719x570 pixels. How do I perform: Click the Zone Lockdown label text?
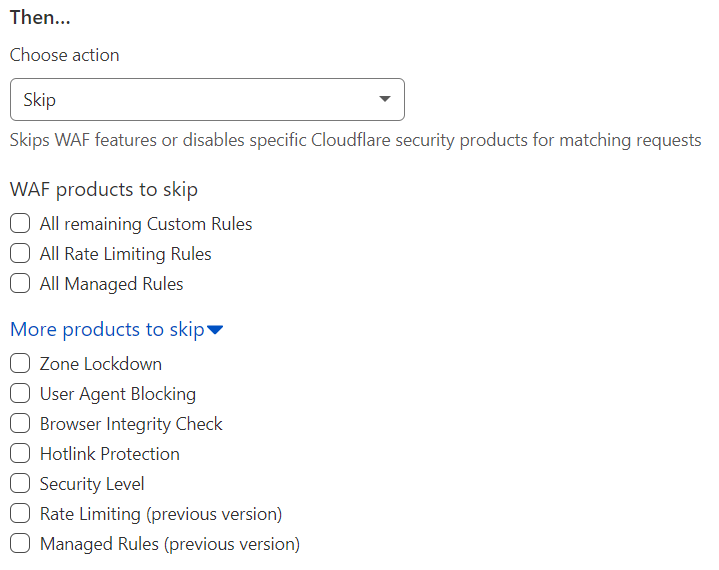(x=100, y=364)
